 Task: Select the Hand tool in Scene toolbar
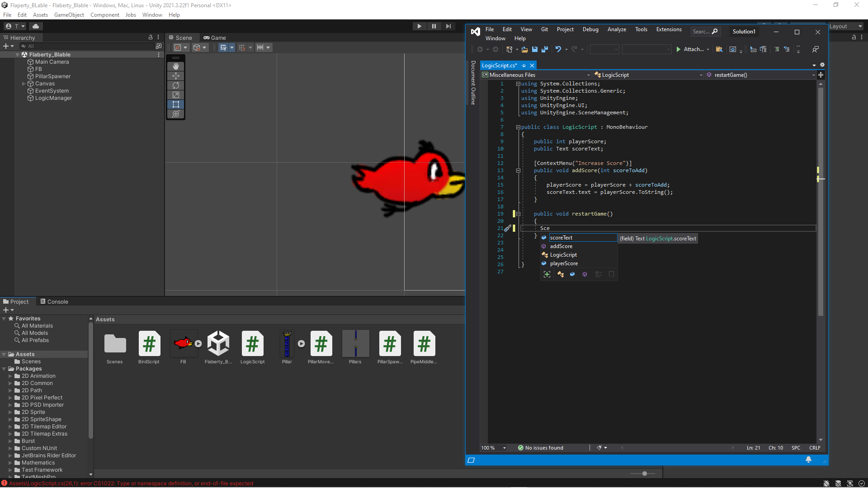(175, 66)
